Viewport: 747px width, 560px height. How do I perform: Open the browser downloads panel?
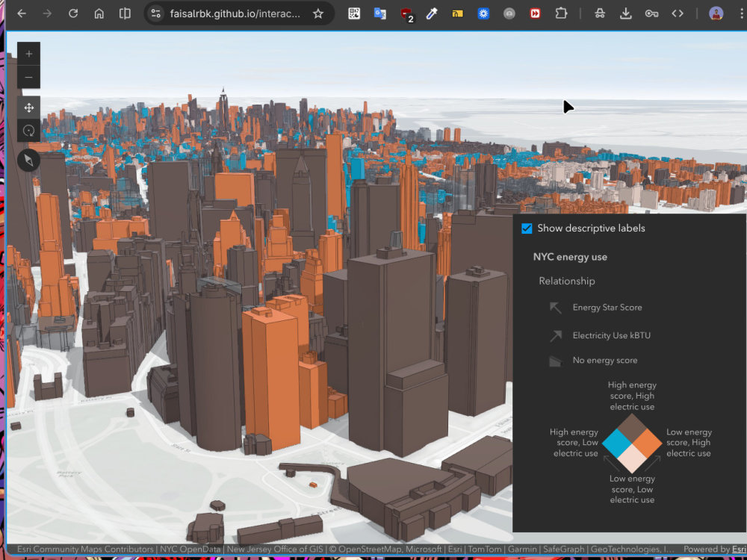pyautogui.click(x=625, y=13)
